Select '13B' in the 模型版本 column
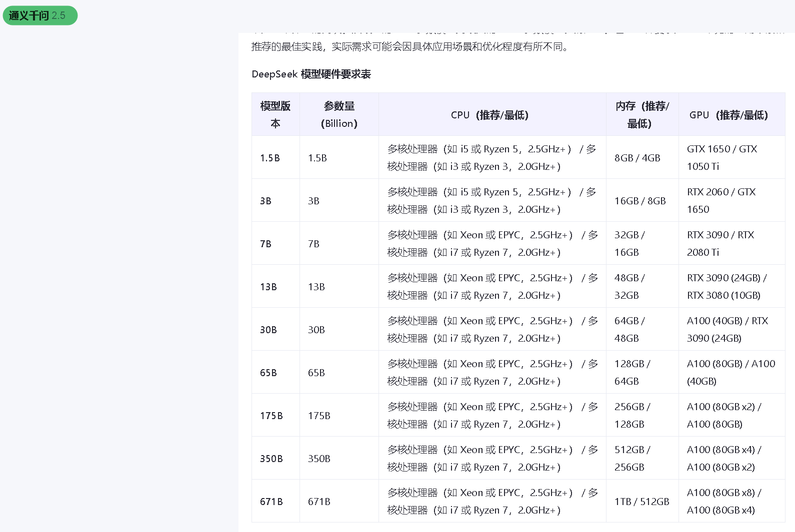Viewport: 795px width, 532px height. tap(268, 287)
